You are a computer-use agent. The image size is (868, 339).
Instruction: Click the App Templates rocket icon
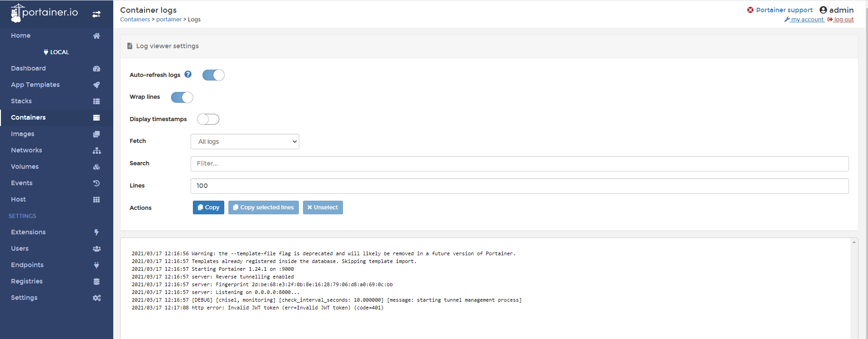point(96,85)
